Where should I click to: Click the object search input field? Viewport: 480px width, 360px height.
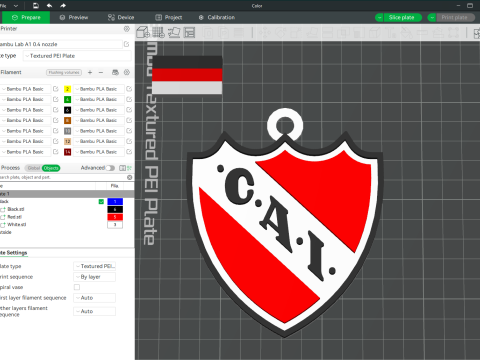(x=63, y=177)
